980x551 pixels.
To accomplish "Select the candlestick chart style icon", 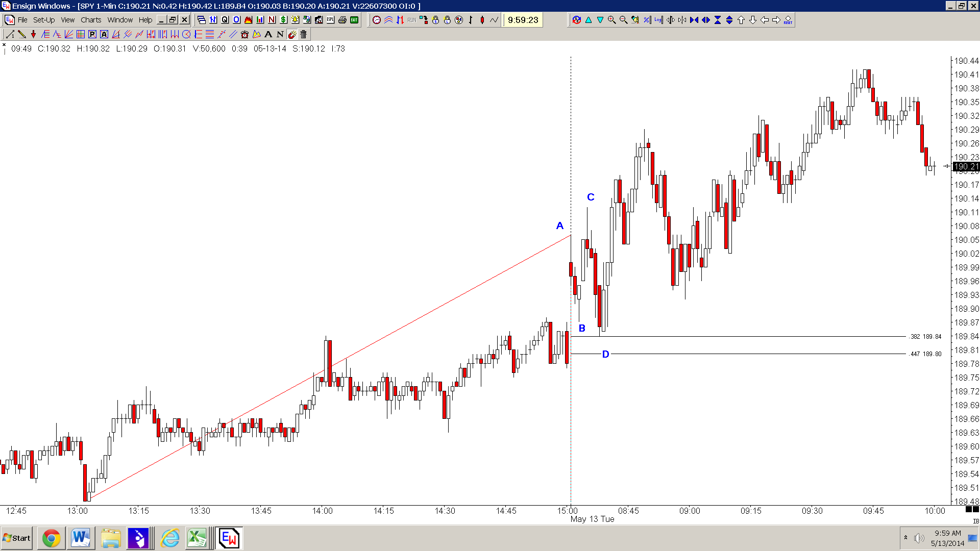I will click(x=482, y=20).
